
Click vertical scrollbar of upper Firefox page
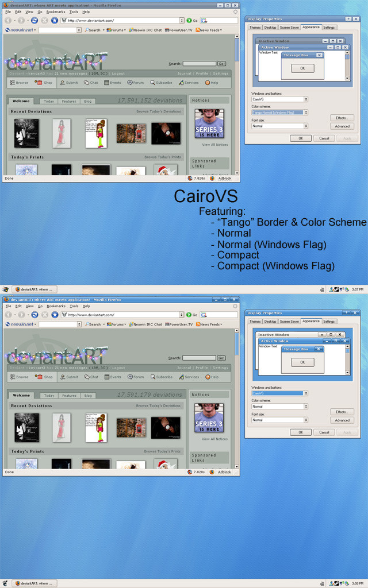(236, 105)
